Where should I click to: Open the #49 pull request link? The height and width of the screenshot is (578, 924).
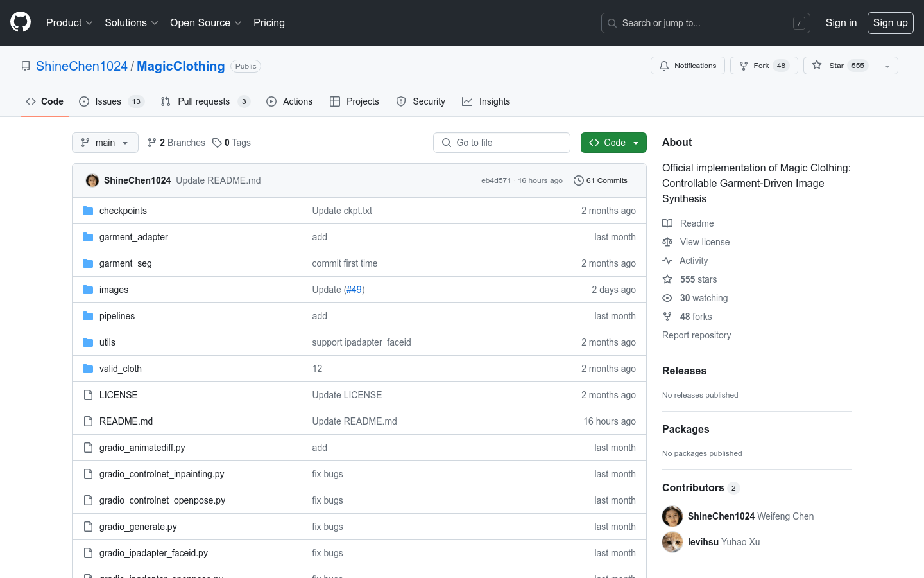point(354,290)
